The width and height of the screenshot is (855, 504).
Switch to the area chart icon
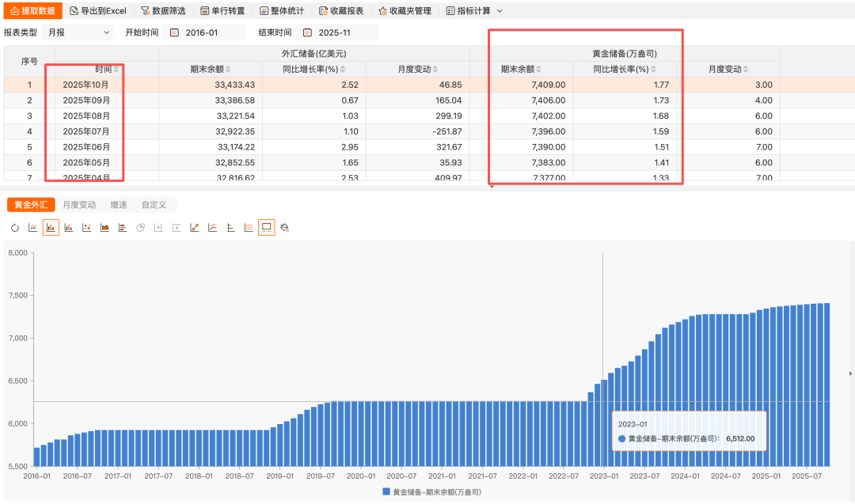pyautogui.click(x=104, y=228)
